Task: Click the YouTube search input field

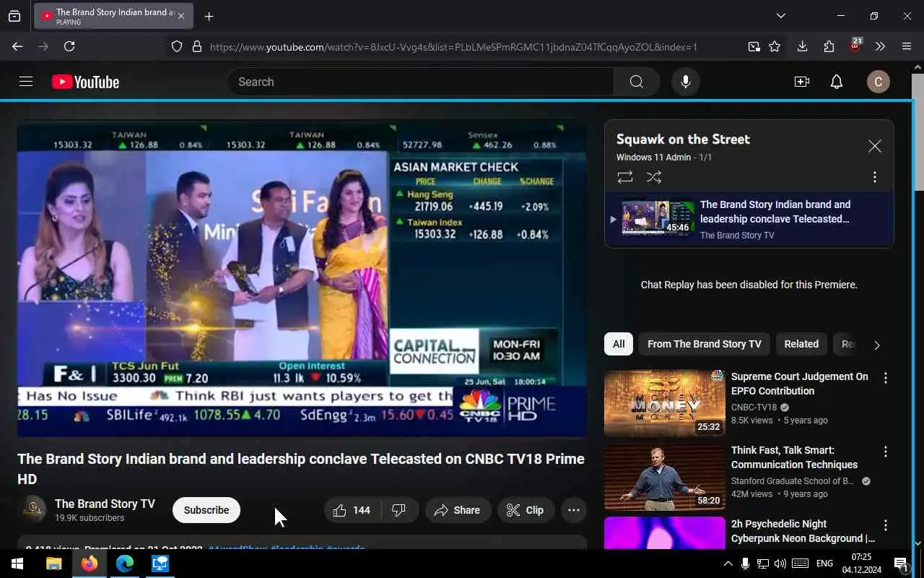Action: (x=420, y=82)
